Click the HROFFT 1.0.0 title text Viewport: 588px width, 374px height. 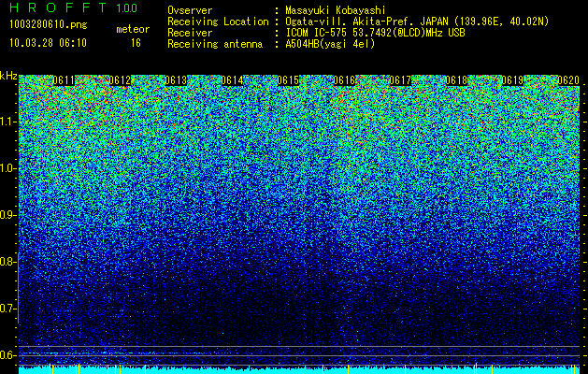(x=73, y=7)
